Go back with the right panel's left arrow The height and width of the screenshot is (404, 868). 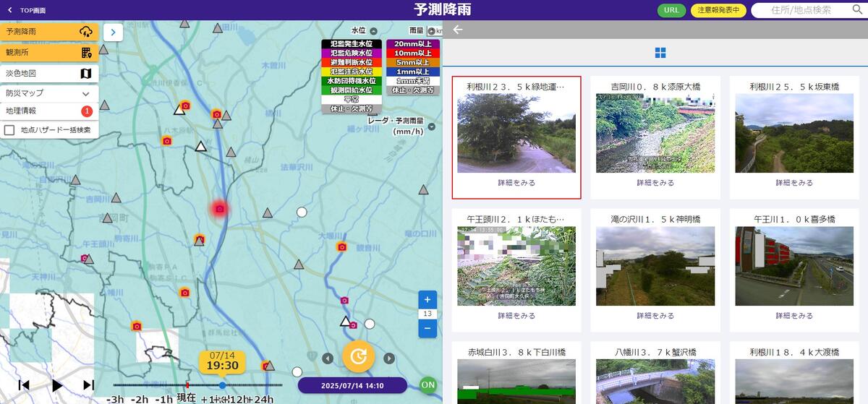(x=457, y=30)
